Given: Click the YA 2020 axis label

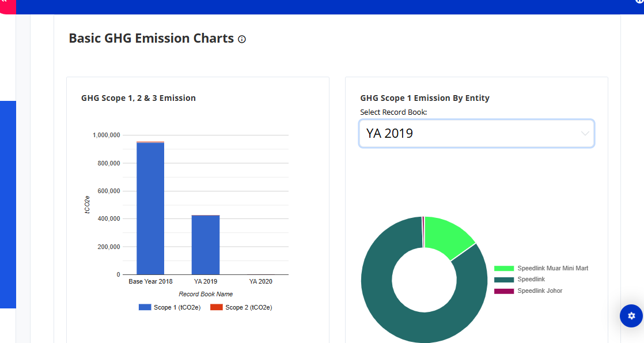Looking at the screenshot, I should pos(260,281).
